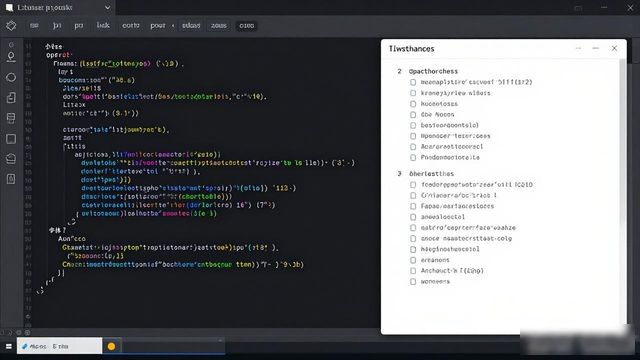This screenshot has height=360, width=640.
Task: Click the diamond logo icon in the toolbar
Action: [11, 25]
